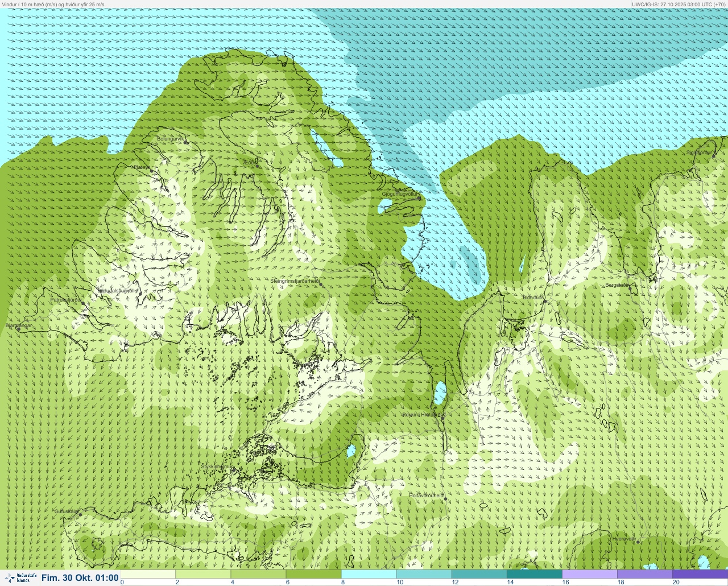This screenshot has width=728, height=586.
Task: Click the 0–2 m/s legend color
Action: pyautogui.click(x=148, y=574)
